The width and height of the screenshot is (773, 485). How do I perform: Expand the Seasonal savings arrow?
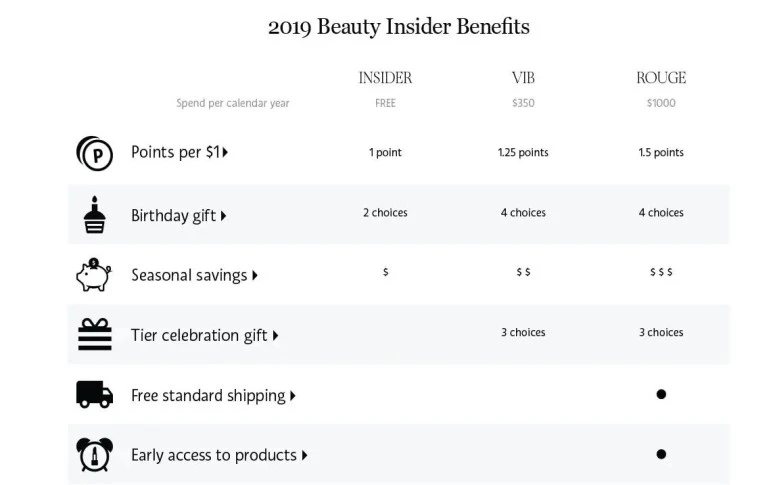[x=255, y=275]
